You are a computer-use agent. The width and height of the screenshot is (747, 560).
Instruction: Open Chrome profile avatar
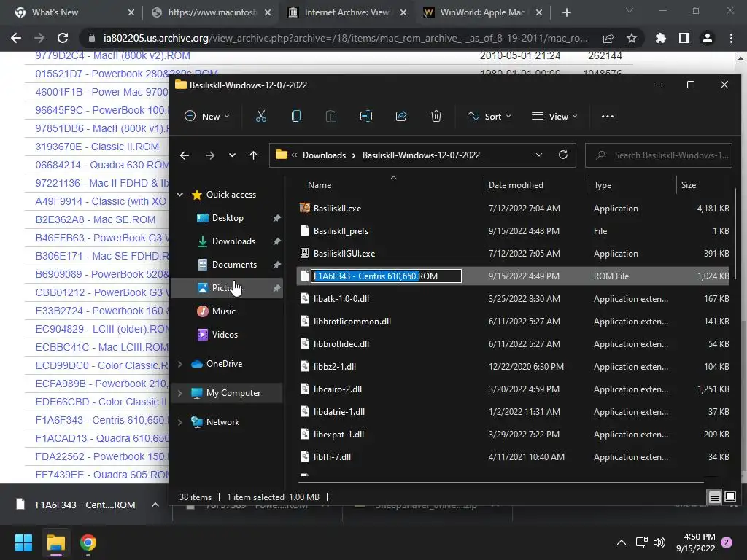708,38
